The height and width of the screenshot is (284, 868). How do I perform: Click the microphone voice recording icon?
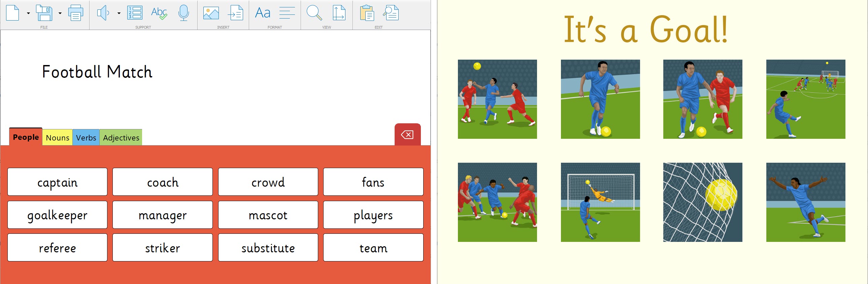coord(183,13)
